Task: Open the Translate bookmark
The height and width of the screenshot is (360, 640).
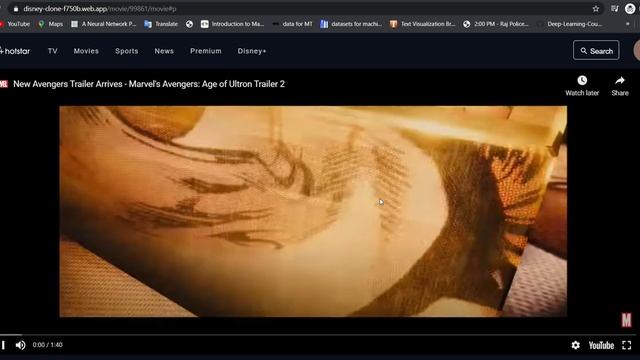Action: (161, 24)
